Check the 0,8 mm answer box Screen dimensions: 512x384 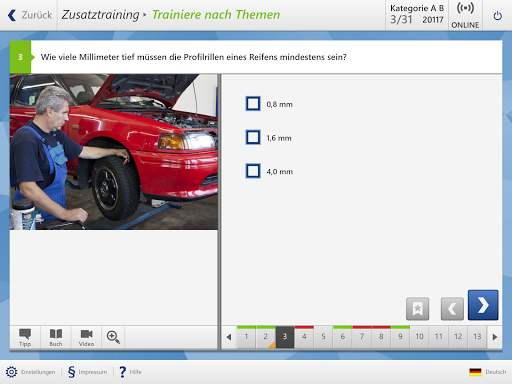pyautogui.click(x=253, y=104)
